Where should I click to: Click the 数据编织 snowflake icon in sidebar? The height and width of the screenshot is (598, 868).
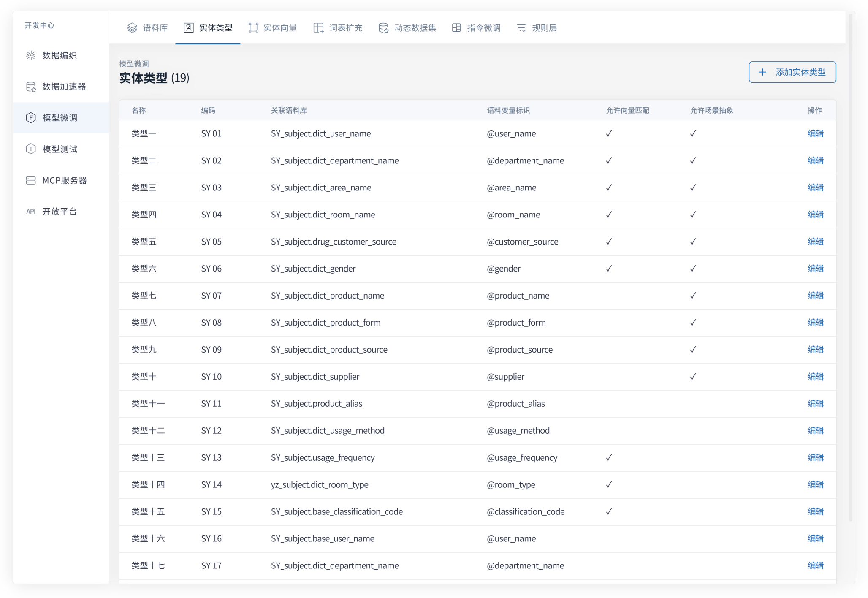click(31, 55)
